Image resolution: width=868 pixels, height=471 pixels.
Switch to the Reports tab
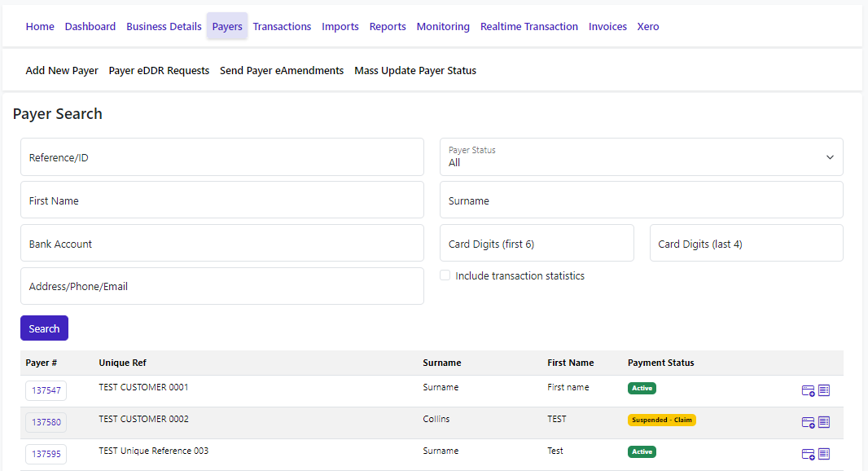388,26
